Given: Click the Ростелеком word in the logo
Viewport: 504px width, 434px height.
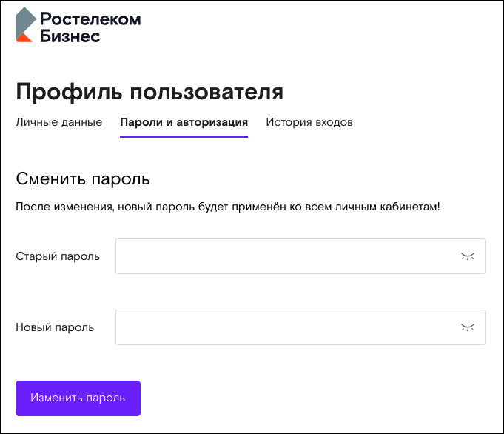Looking at the screenshot, I should coord(90,19).
